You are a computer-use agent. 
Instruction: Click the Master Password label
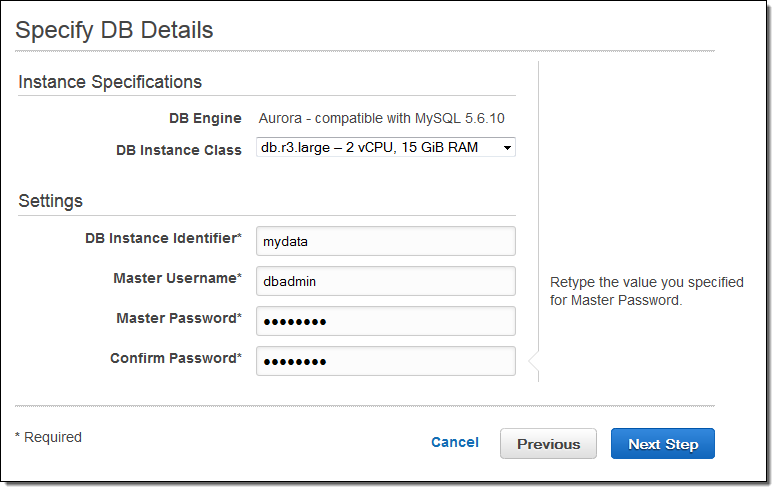click(179, 318)
